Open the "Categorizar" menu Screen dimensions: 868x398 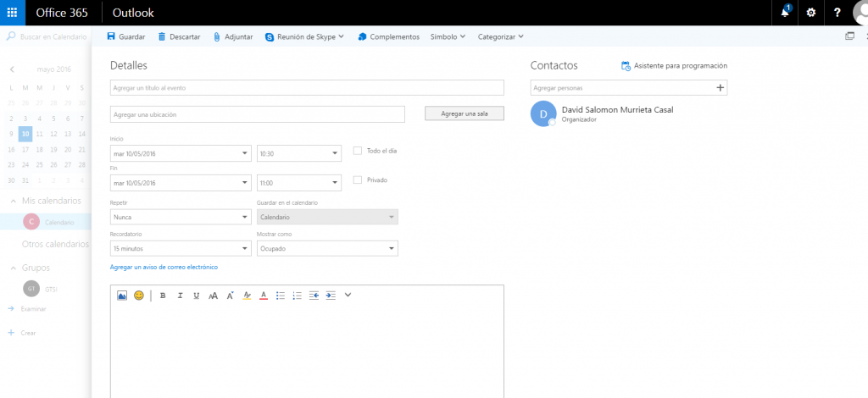tap(500, 37)
